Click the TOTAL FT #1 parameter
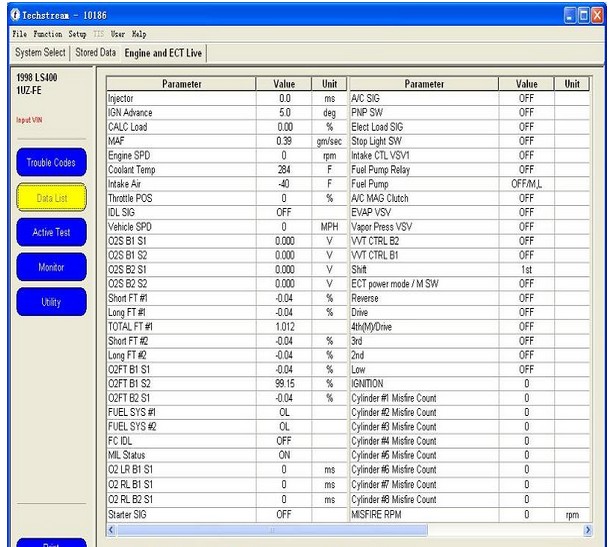This screenshot has width=611, height=547. coord(130,326)
